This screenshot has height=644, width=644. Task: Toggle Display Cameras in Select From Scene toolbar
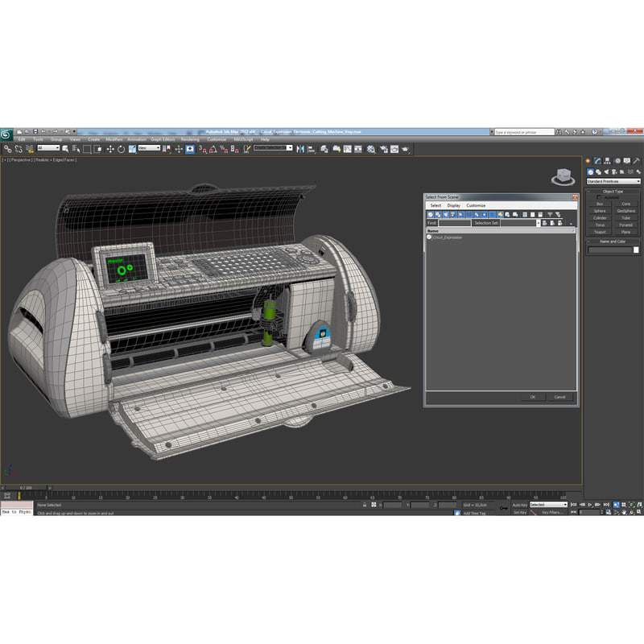click(x=454, y=213)
